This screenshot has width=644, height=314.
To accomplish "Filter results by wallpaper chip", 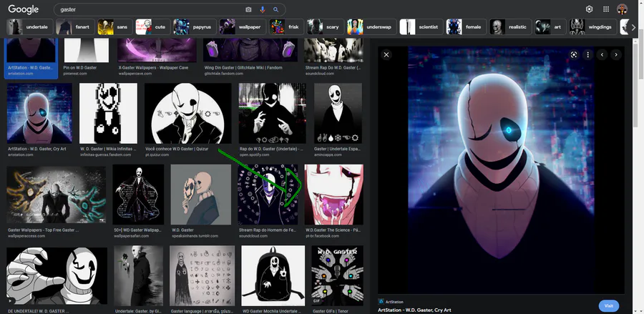I will point(243,27).
